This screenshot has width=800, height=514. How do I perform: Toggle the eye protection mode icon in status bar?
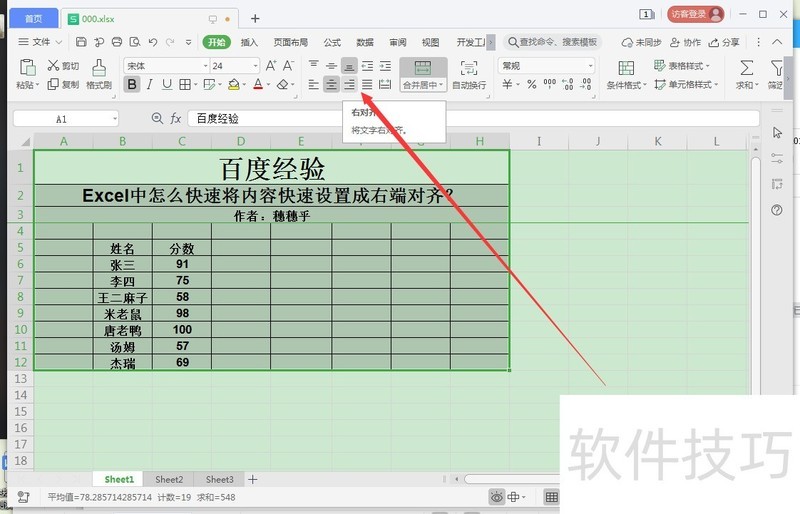pos(496,497)
